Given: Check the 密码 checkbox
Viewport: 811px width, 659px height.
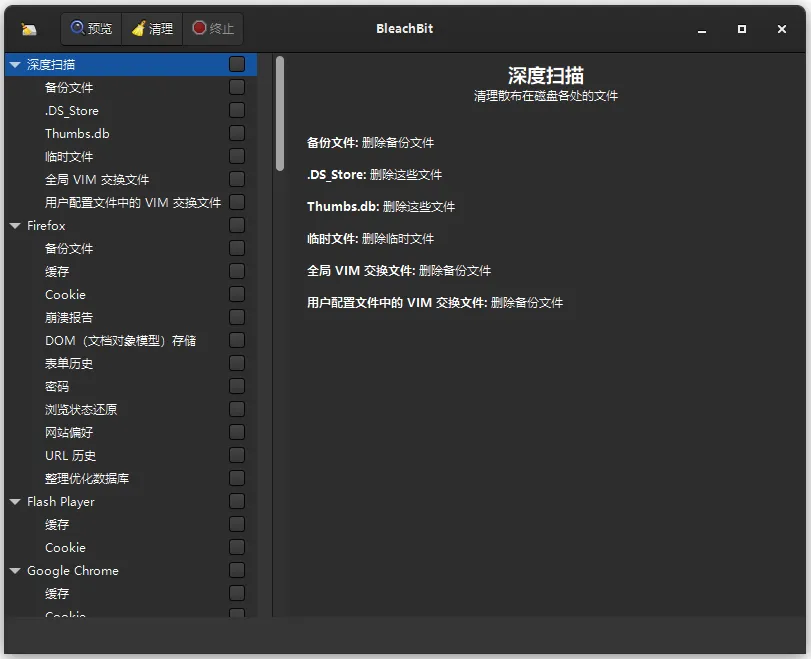Looking at the screenshot, I should (237, 386).
